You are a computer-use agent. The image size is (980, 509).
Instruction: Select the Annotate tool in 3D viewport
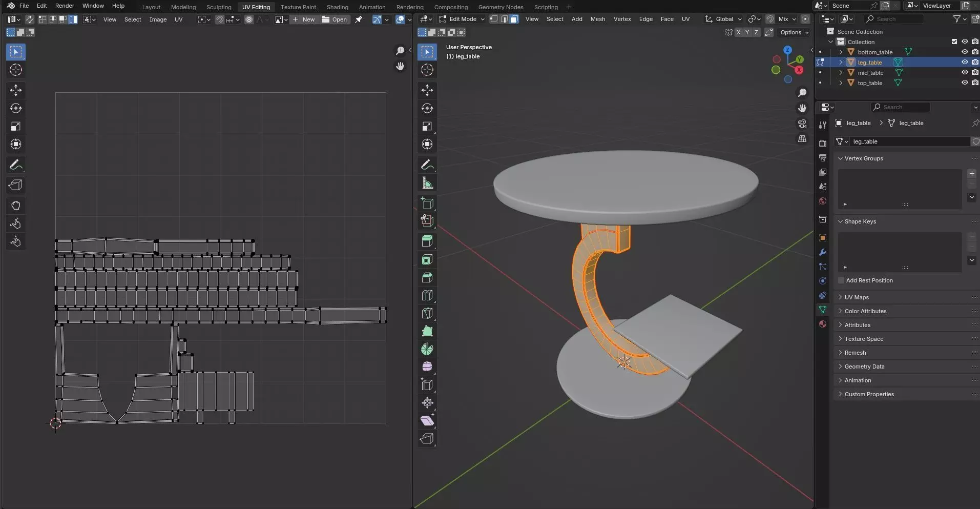427,165
